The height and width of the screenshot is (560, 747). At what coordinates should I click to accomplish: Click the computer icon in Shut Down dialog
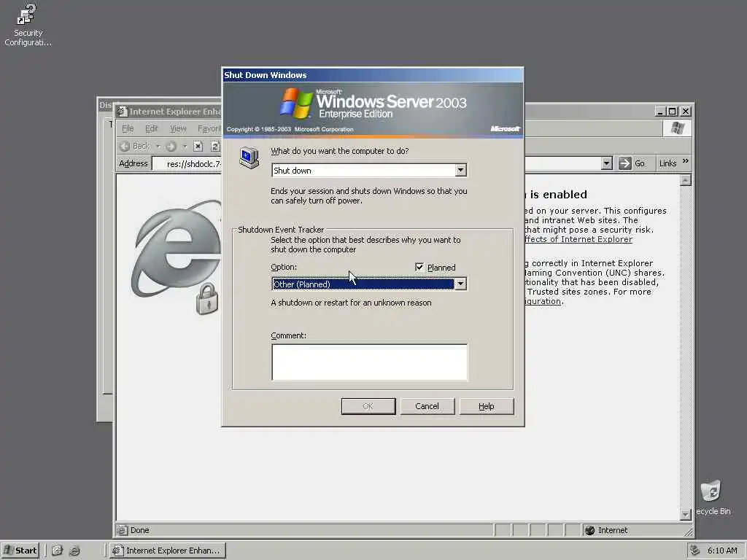click(x=249, y=158)
